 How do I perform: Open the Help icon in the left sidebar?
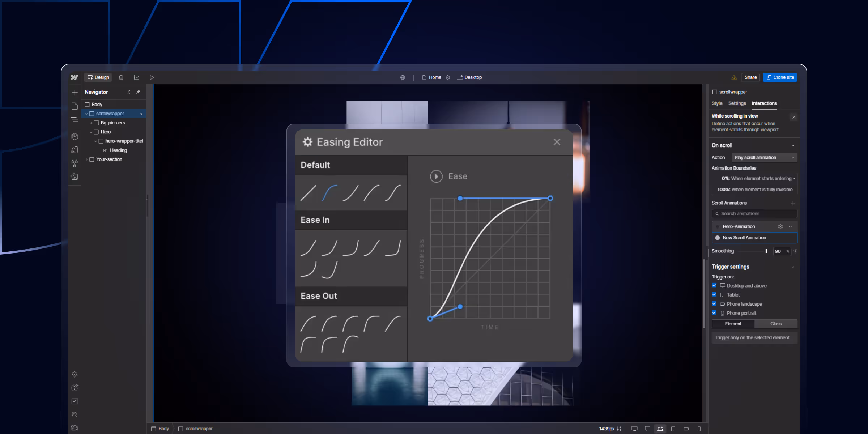pos(75,388)
